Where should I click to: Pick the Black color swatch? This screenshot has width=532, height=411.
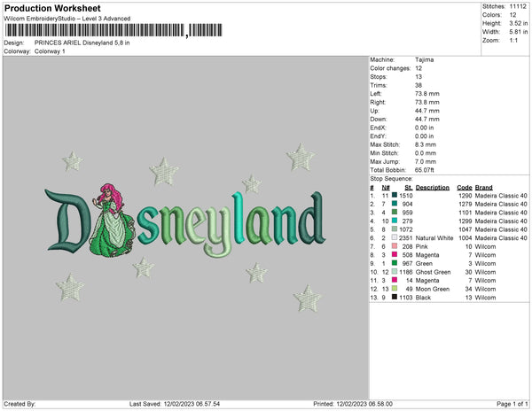(395, 297)
